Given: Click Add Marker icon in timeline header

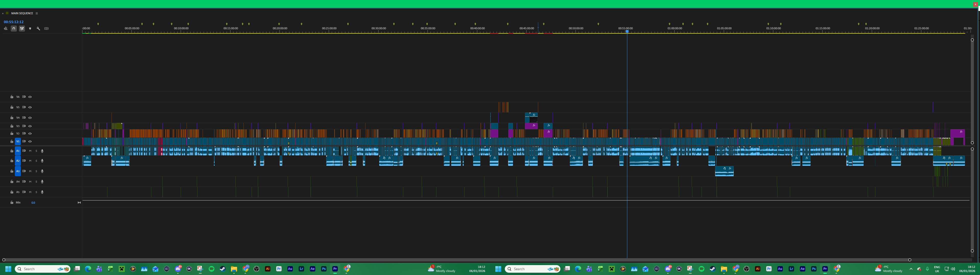Looking at the screenshot, I should (x=30, y=29).
